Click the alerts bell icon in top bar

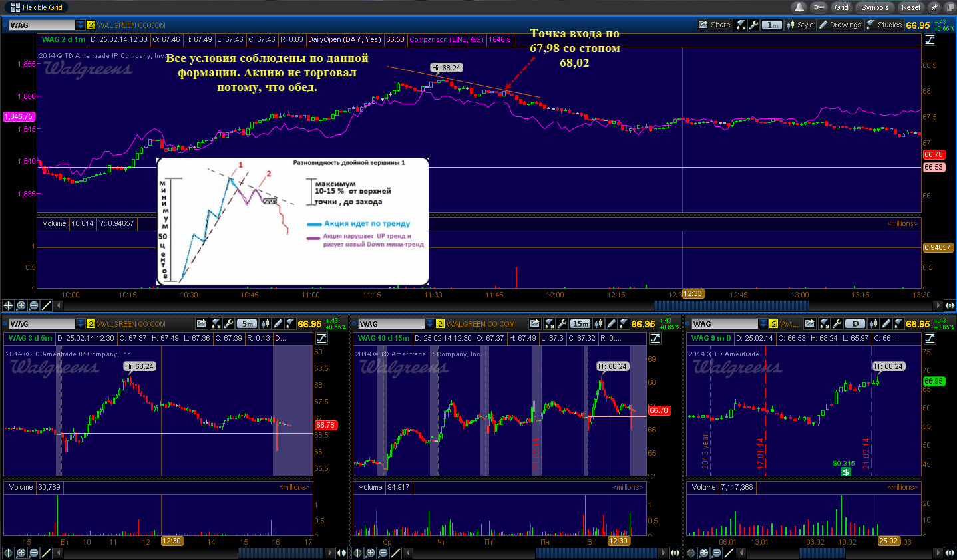pyautogui.click(x=799, y=7)
